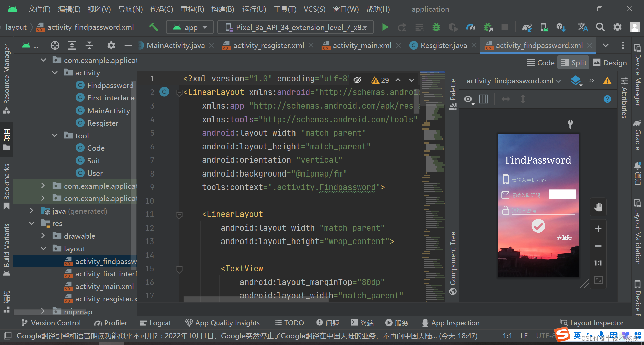
Task: Open translation language icon in toolbar
Action: [583, 27]
